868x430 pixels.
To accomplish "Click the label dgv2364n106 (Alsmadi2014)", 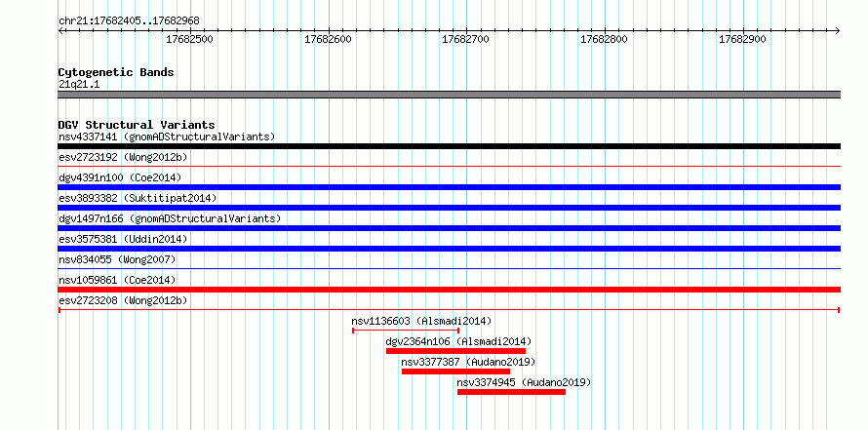I will (x=458, y=341).
